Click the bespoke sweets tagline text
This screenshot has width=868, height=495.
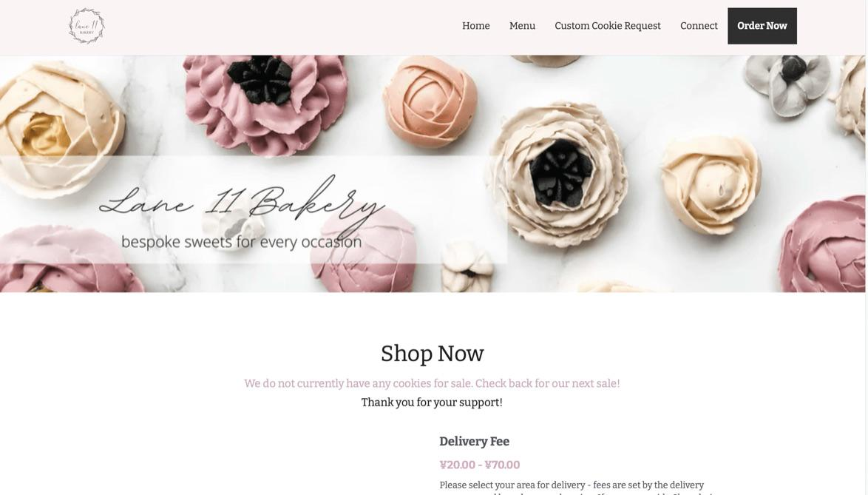pyautogui.click(x=241, y=242)
